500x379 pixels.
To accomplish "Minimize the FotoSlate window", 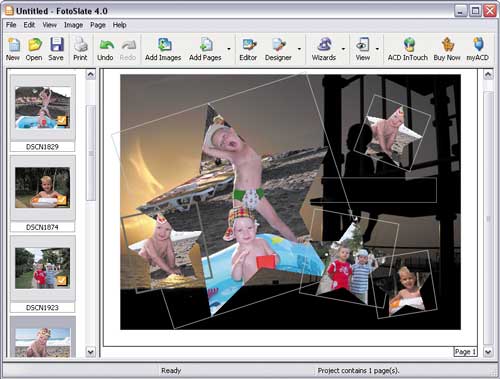I will [460, 11].
